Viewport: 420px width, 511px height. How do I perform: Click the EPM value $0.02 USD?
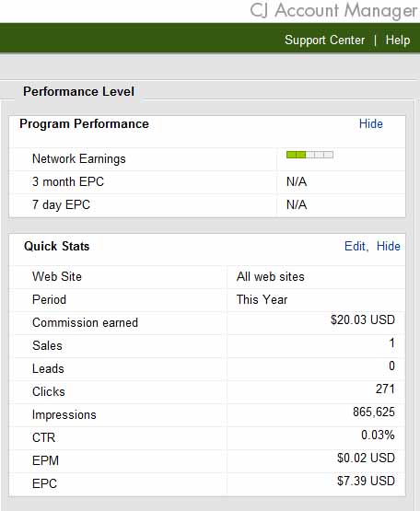[x=366, y=458]
